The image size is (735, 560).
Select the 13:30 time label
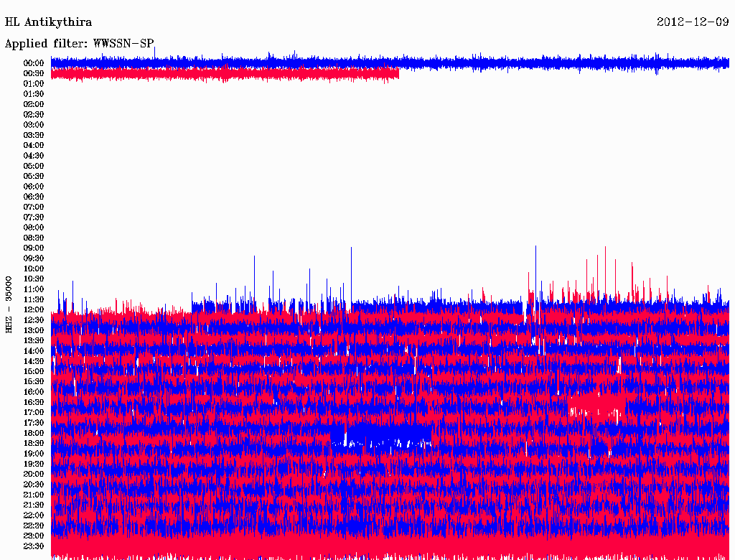pyautogui.click(x=34, y=340)
